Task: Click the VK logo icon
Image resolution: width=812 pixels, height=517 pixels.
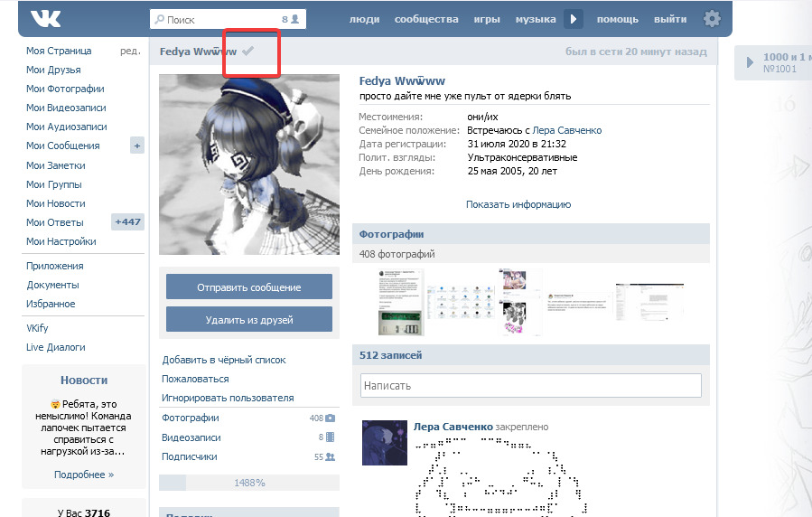Action: 45,19
